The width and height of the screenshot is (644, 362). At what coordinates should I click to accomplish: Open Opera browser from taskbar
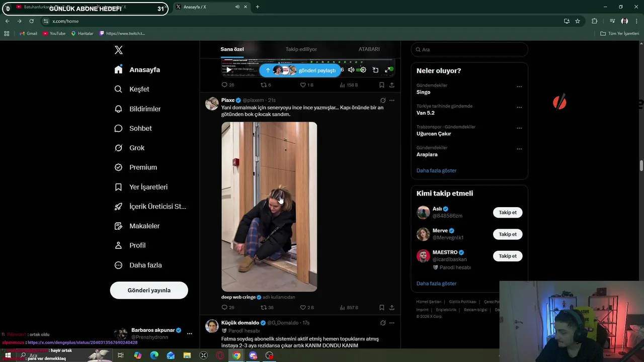point(220,355)
